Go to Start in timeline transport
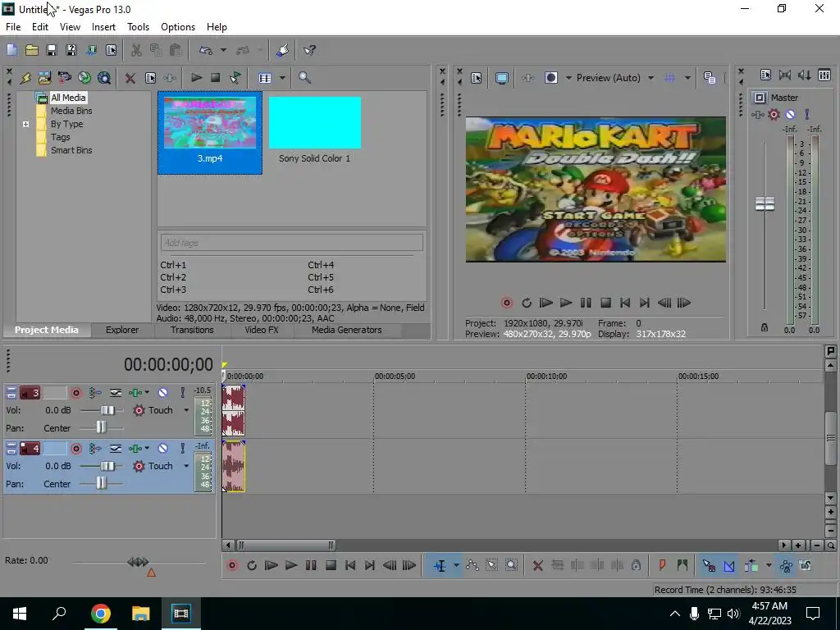 tap(349, 565)
